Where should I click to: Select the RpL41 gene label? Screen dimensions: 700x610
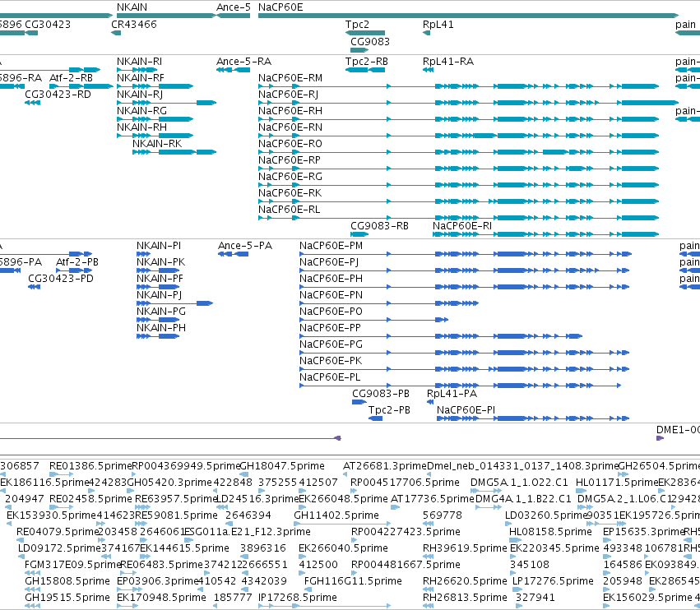click(x=438, y=25)
